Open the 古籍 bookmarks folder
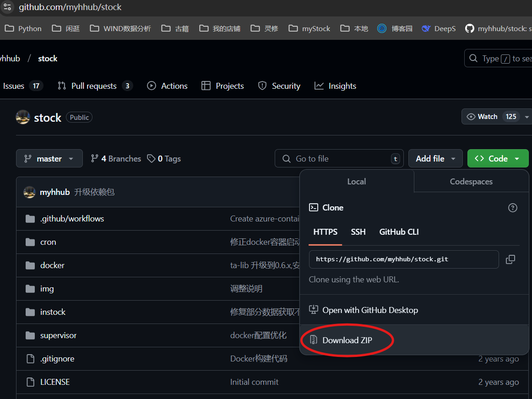Image resolution: width=532 pixels, height=399 pixels. pyautogui.click(x=175, y=28)
